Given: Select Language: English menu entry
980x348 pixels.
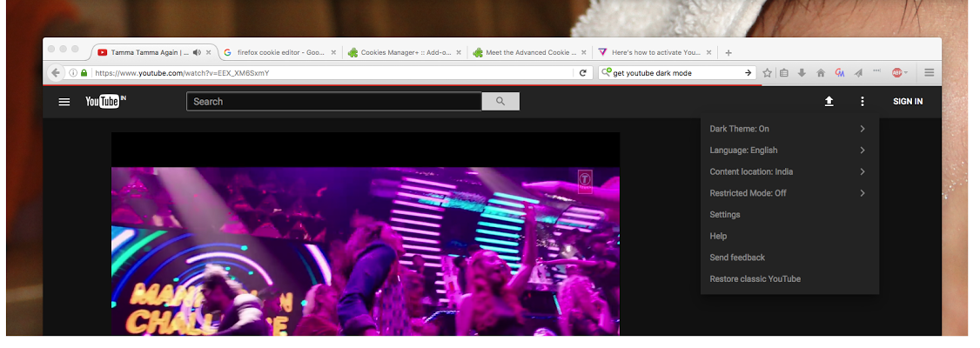Looking at the screenshot, I should (x=789, y=150).
